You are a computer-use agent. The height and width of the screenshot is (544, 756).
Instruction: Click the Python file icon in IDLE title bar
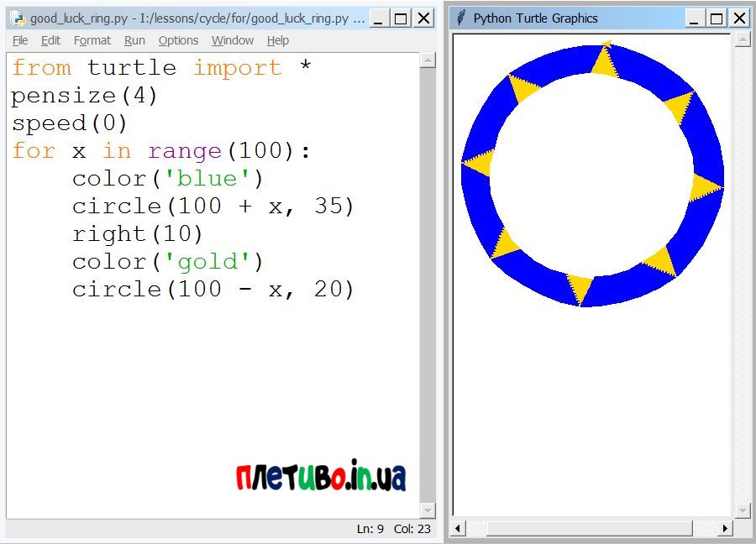point(18,18)
